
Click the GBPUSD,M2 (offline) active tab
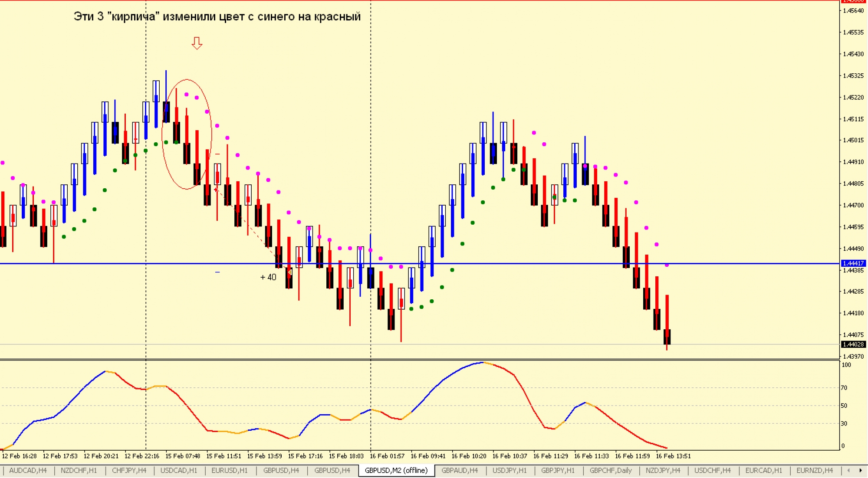coord(396,470)
